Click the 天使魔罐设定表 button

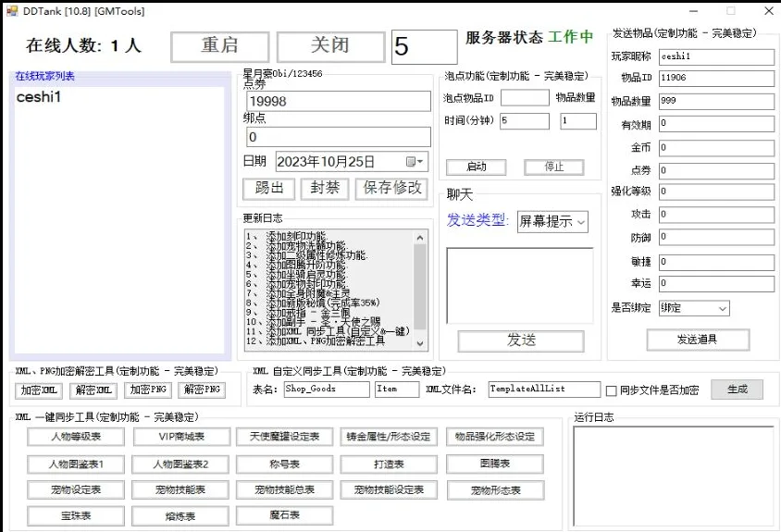[x=284, y=437]
